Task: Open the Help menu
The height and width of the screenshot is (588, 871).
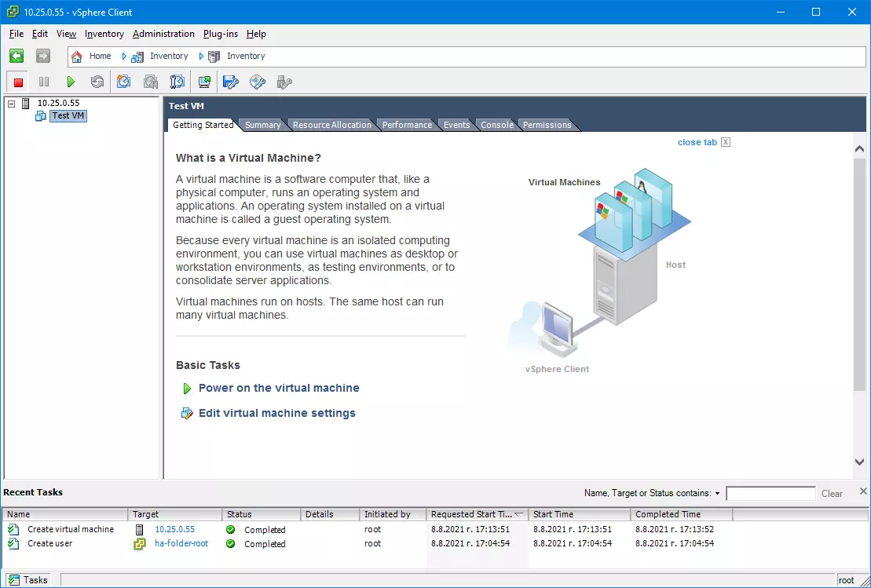Action: click(x=256, y=34)
